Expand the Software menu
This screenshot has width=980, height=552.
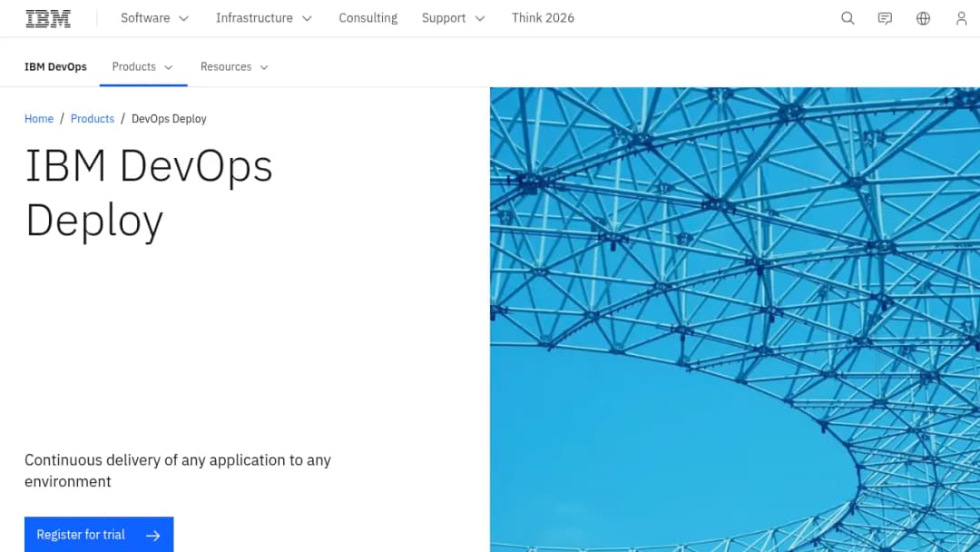pyautogui.click(x=154, y=18)
